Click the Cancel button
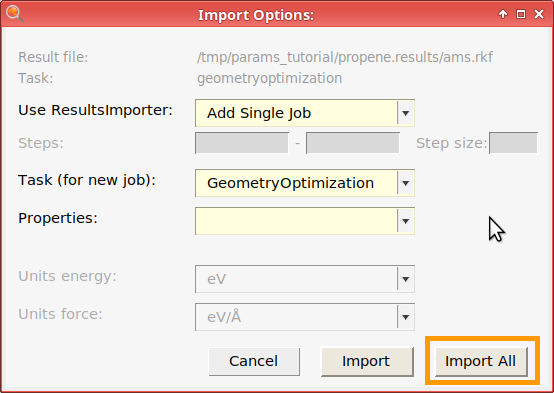The image size is (554, 393). (254, 362)
